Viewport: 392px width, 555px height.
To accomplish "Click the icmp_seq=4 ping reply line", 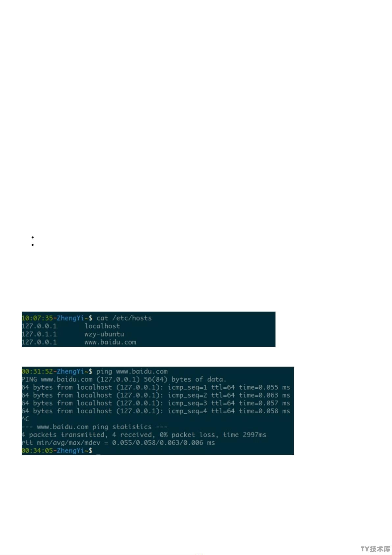I will point(156,411).
